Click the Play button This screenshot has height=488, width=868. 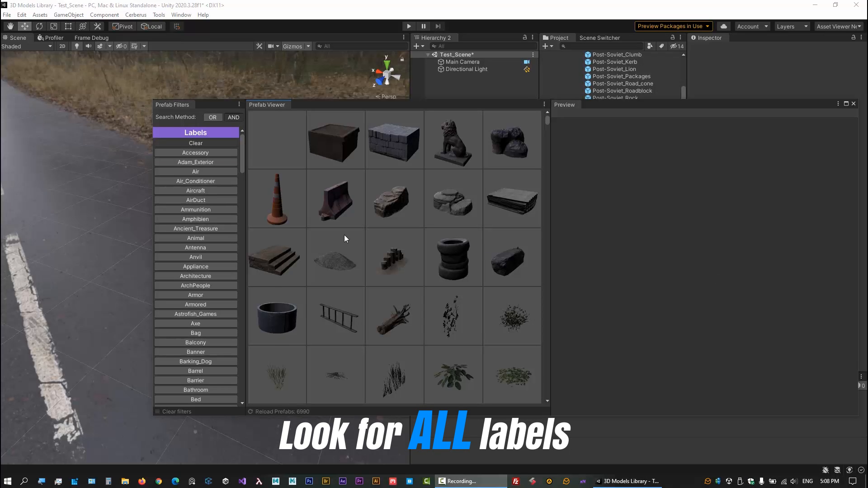[409, 26]
